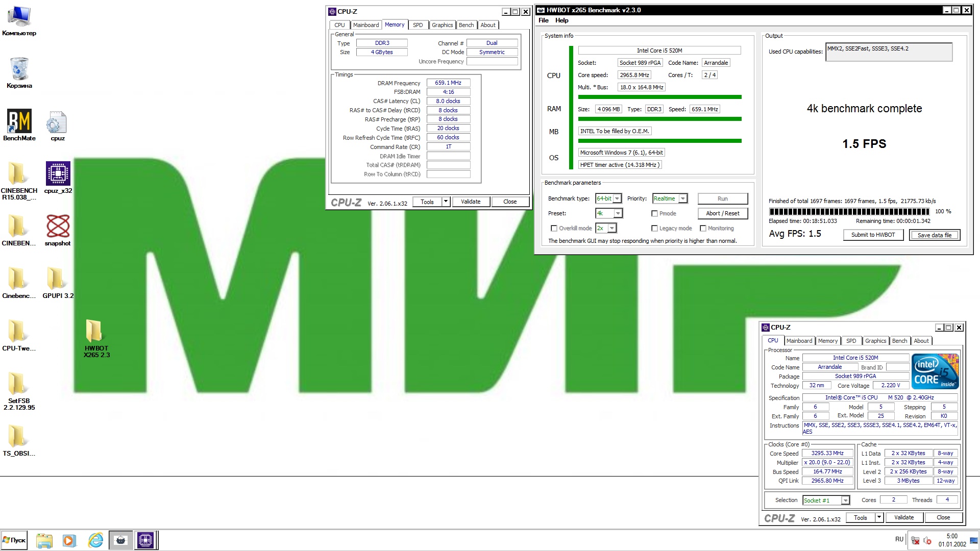Launch Internet Explorer from the taskbar

[x=95, y=540]
